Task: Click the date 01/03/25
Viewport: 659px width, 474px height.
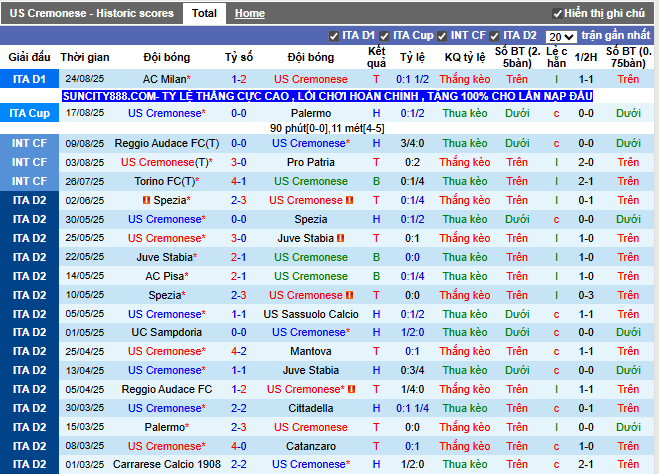Action: [84, 464]
